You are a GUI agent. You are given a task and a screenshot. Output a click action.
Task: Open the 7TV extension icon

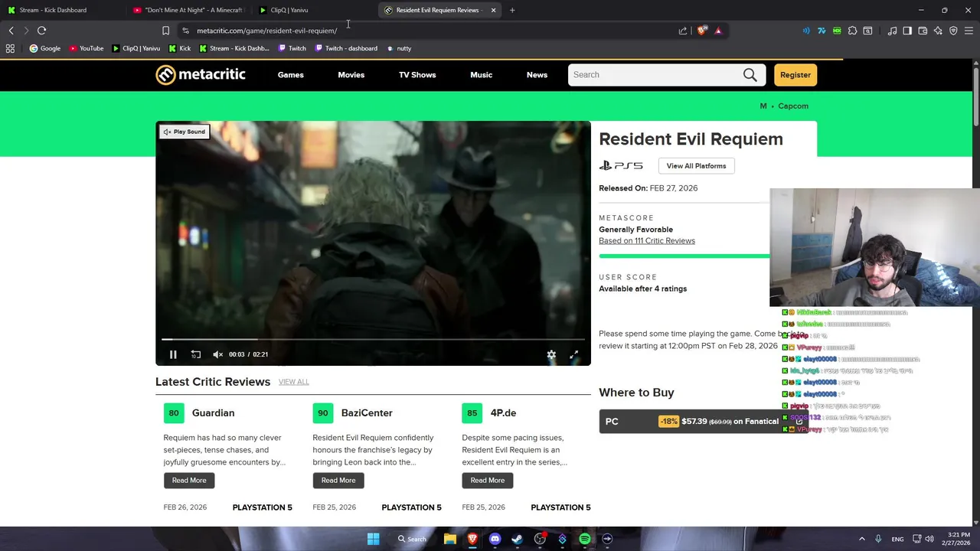822,31
